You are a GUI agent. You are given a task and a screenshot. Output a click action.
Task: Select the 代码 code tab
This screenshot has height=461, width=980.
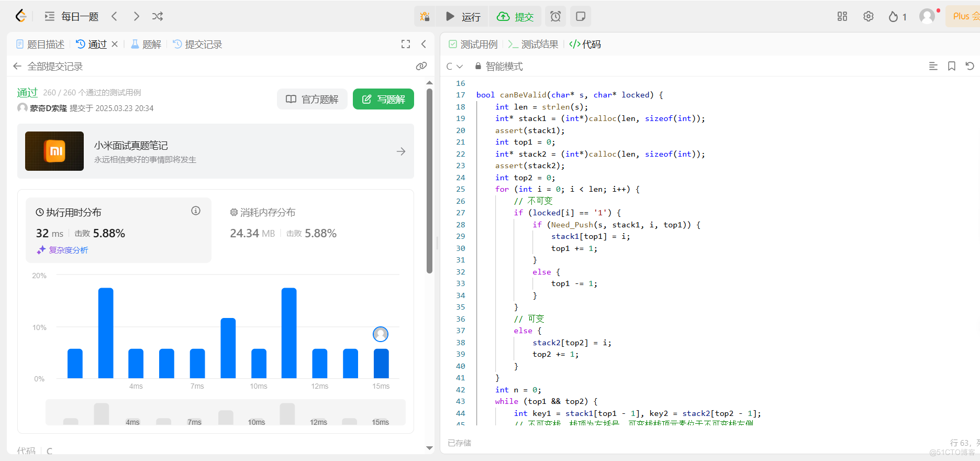pyautogui.click(x=585, y=45)
